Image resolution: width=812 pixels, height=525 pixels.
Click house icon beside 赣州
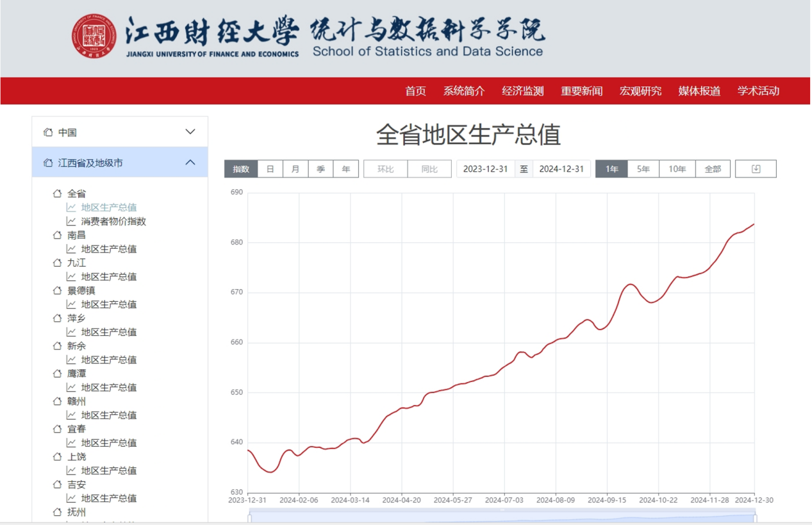click(x=57, y=401)
